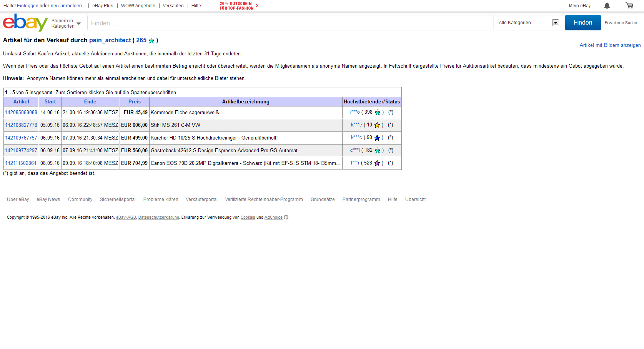The width and height of the screenshot is (644, 349).
Task: Open Grundsätze footer link
Action: pyautogui.click(x=323, y=199)
